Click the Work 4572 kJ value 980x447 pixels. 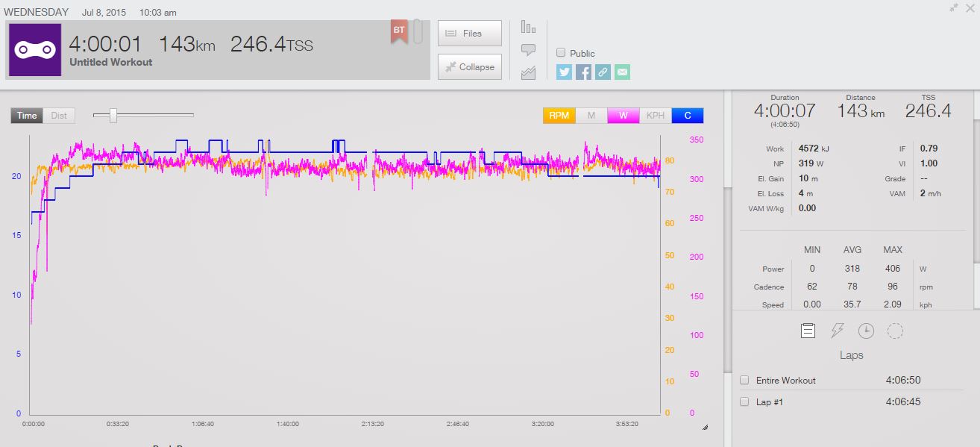pyautogui.click(x=813, y=149)
